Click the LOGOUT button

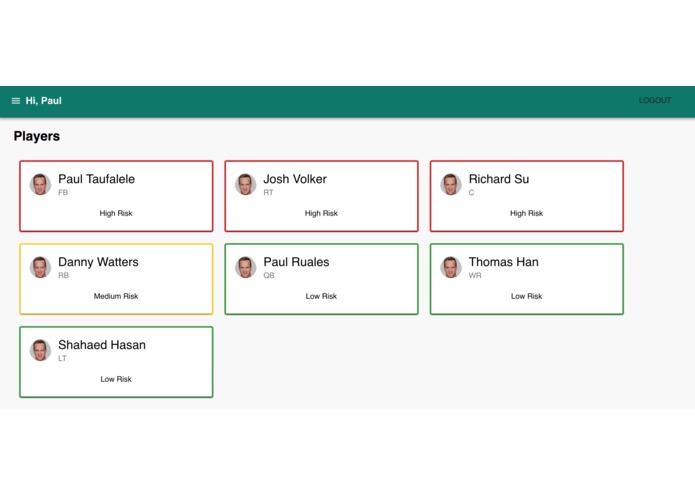655,101
